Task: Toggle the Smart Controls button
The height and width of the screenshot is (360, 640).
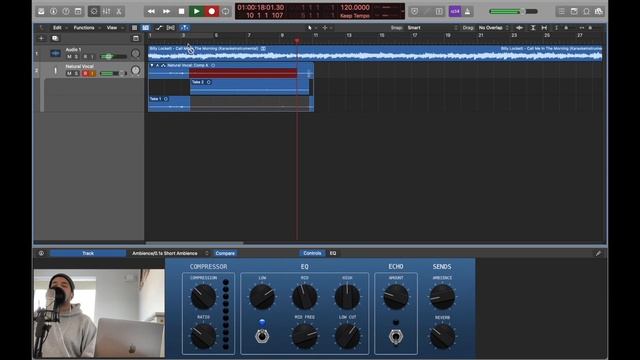Action: click(x=94, y=11)
